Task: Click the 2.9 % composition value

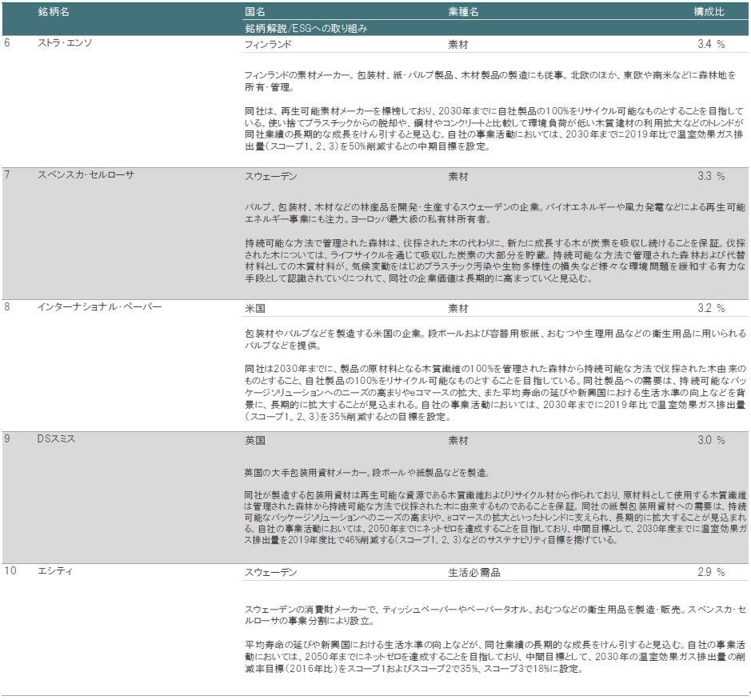Action: tap(710, 572)
